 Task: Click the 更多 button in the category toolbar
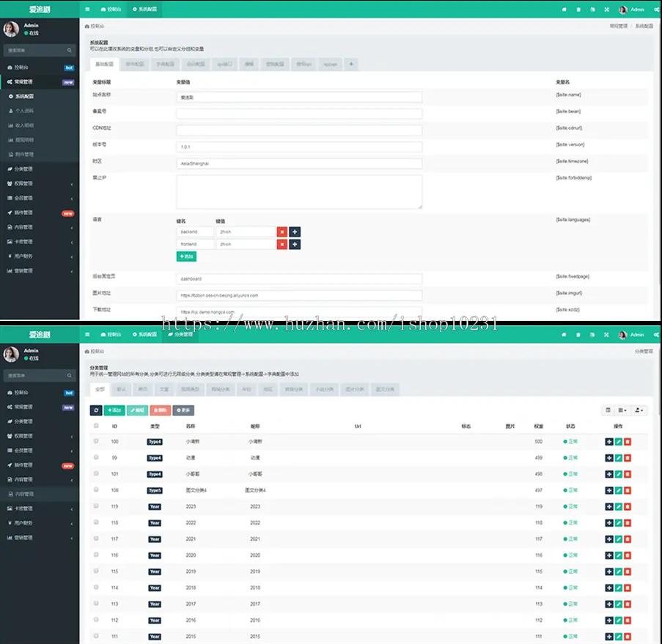(183, 410)
